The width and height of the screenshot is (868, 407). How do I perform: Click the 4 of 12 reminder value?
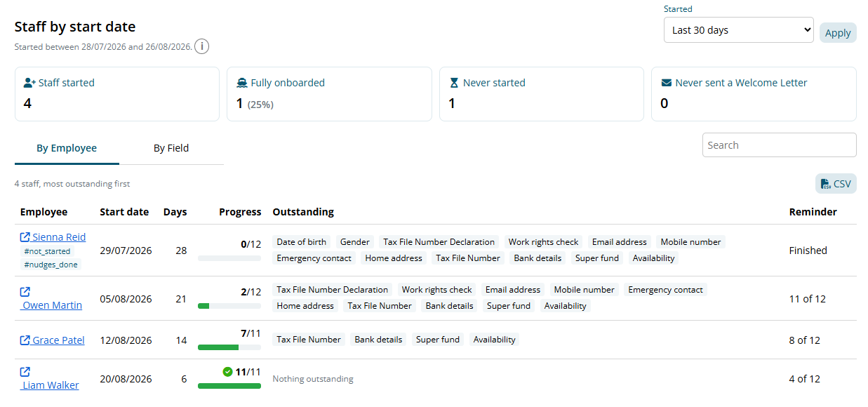805,379
